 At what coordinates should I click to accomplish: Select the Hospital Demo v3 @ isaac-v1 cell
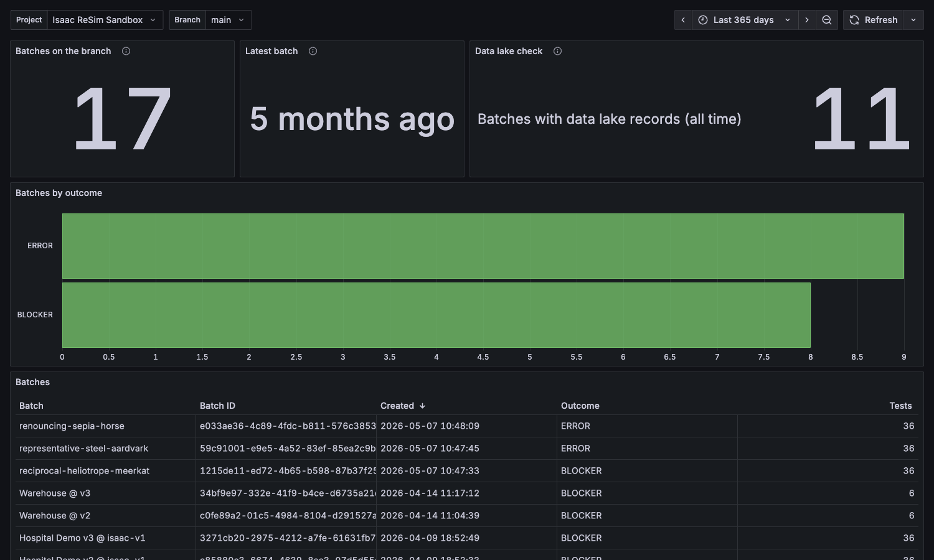point(106,538)
